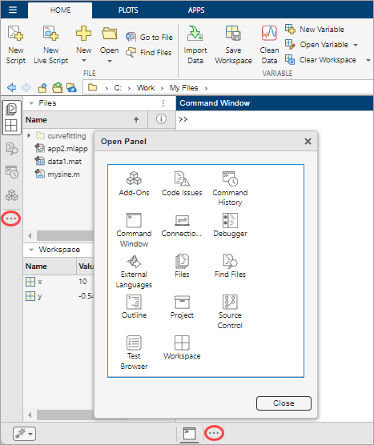Switch to the APPS tab

click(x=196, y=10)
